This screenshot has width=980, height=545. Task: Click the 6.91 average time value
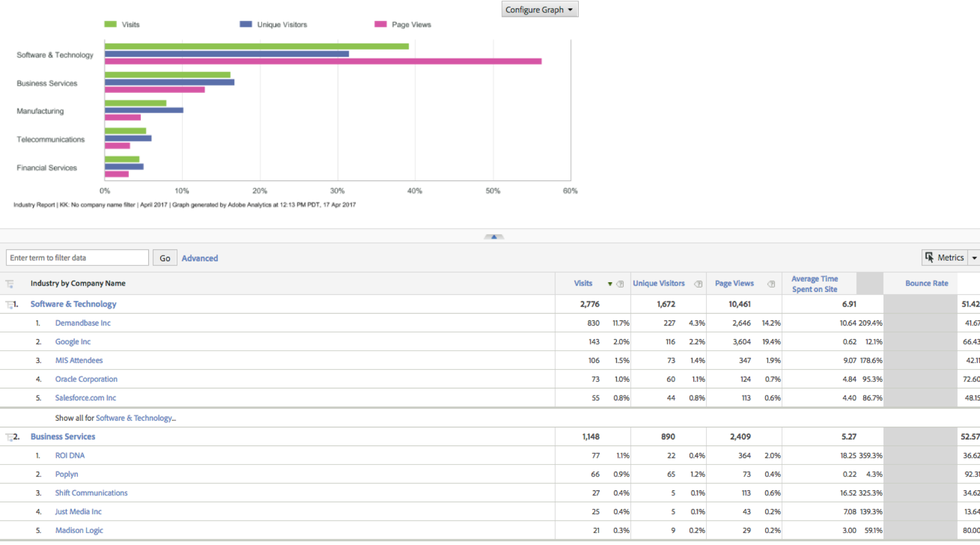[x=849, y=304]
